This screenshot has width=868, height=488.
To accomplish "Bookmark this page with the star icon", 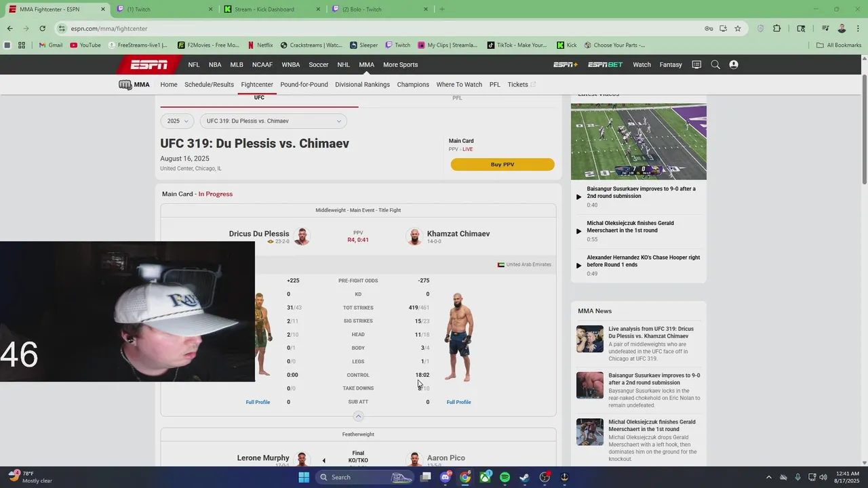I will pyautogui.click(x=738, y=28).
